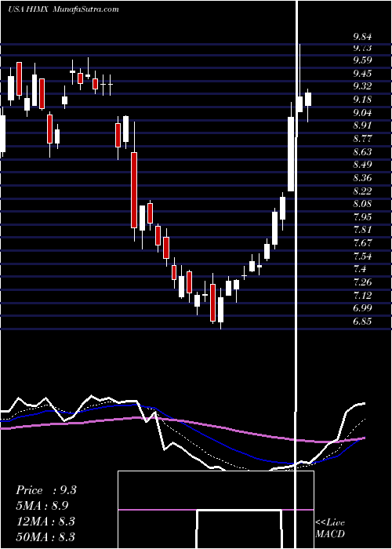392x549 pixels.
Task: Click the 9.04 price axis label
Action: (362, 113)
